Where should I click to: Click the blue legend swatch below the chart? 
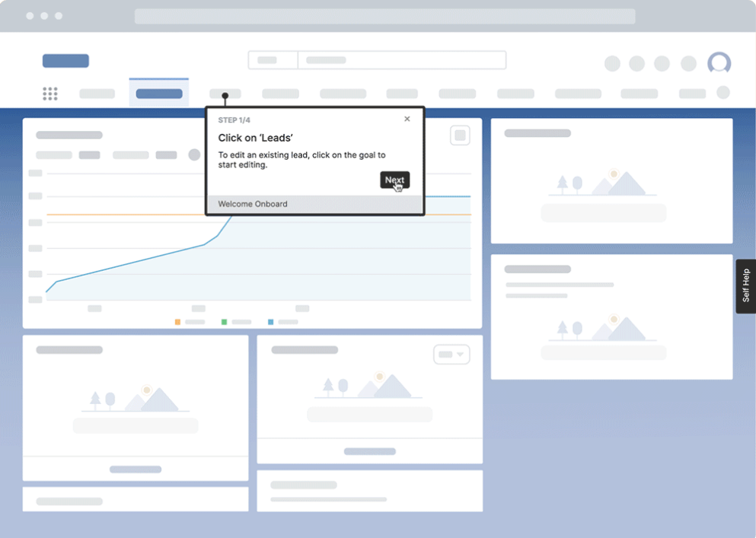point(270,322)
